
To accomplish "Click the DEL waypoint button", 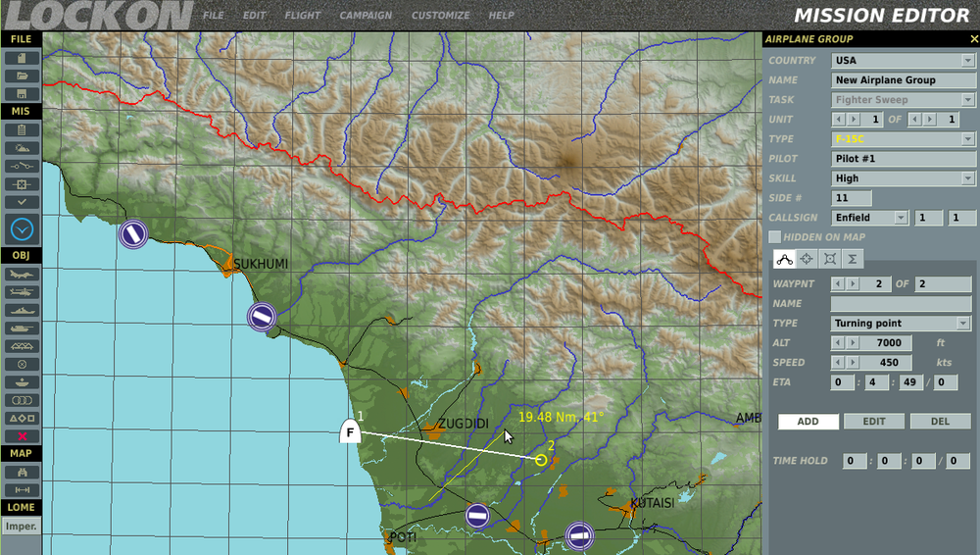I will click(x=940, y=422).
